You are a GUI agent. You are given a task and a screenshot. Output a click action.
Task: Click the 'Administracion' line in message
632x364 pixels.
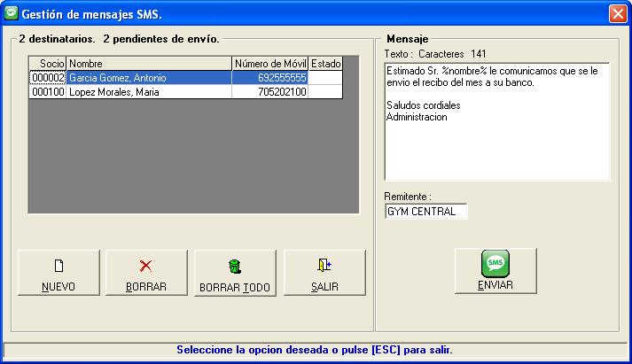point(417,117)
